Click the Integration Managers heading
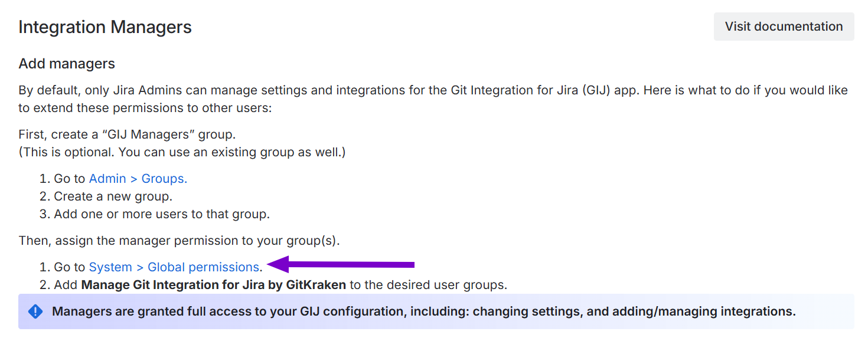The image size is (868, 338). pyautogui.click(x=105, y=27)
